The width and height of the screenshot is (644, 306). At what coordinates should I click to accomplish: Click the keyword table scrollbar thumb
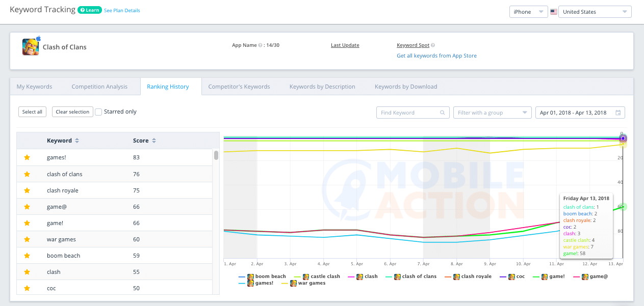coord(216,155)
